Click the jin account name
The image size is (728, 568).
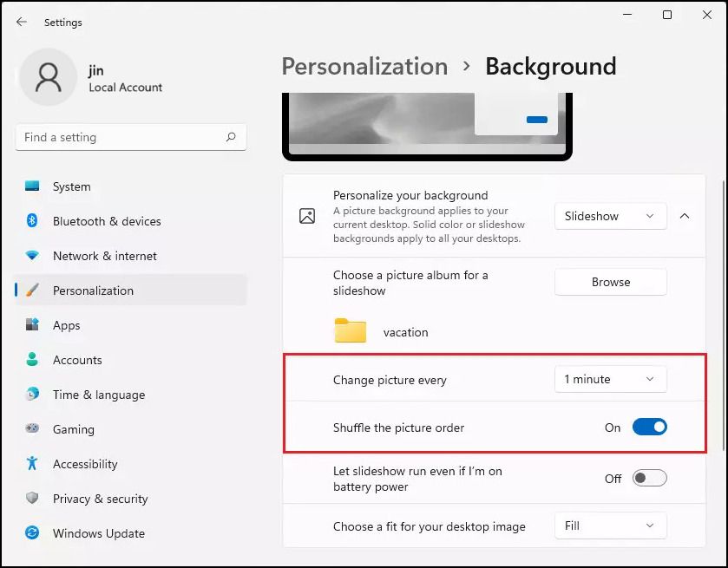(x=96, y=70)
